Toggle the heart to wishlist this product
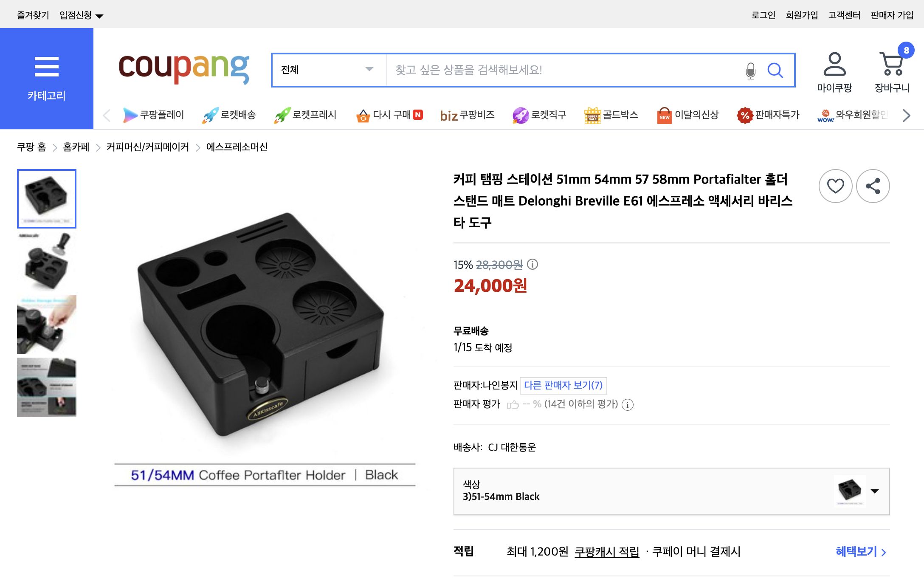924x587 pixels. tap(835, 186)
